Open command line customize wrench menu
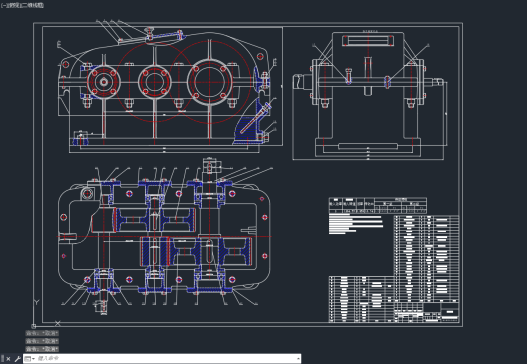This screenshot has width=527, height=364. click(x=17, y=359)
